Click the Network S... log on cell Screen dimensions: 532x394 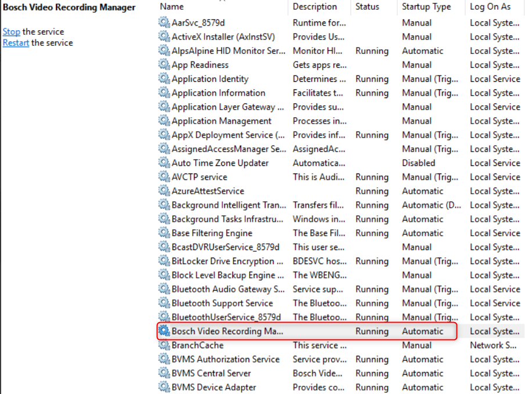(493, 345)
